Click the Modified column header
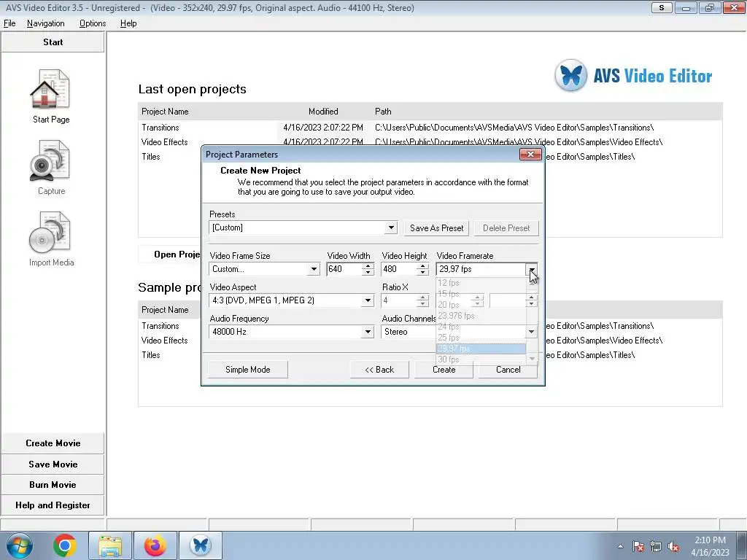747x560 pixels. click(x=323, y=112)
